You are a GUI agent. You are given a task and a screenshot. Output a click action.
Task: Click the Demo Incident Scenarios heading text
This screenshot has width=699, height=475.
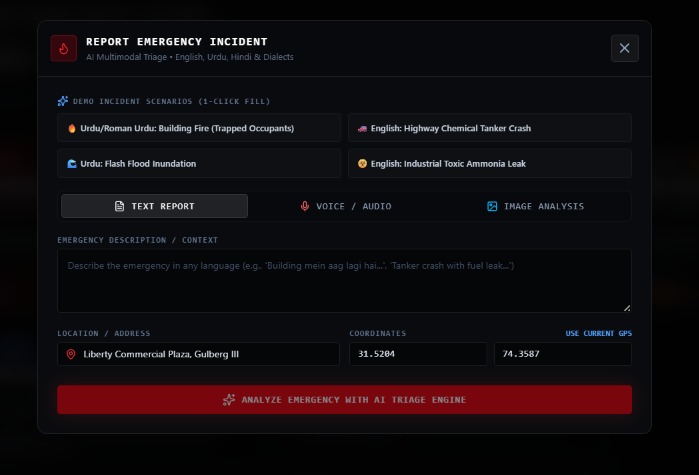[171, 102]
